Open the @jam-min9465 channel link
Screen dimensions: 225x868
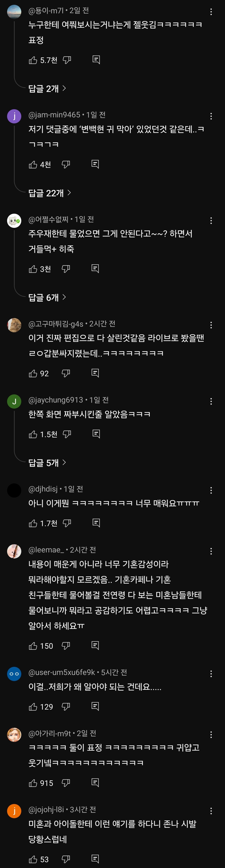pyautogui.click(x=54, y=115)
